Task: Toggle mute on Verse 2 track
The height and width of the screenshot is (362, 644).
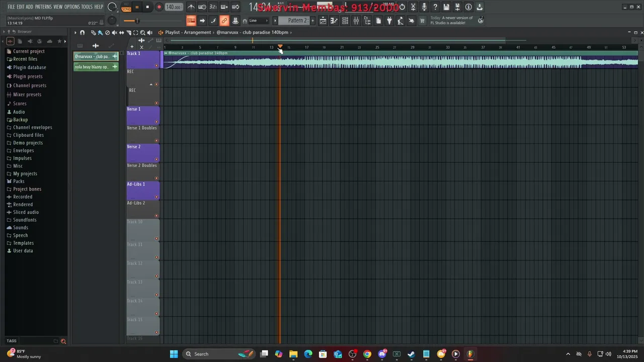Action: 156,159
